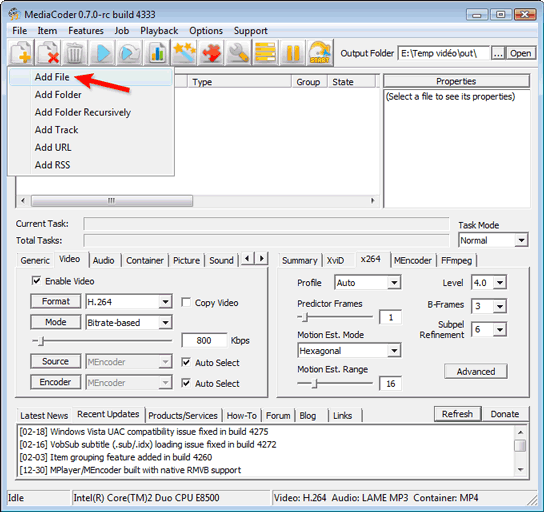
Task: Open the File menu
Action: coord(19,31)
